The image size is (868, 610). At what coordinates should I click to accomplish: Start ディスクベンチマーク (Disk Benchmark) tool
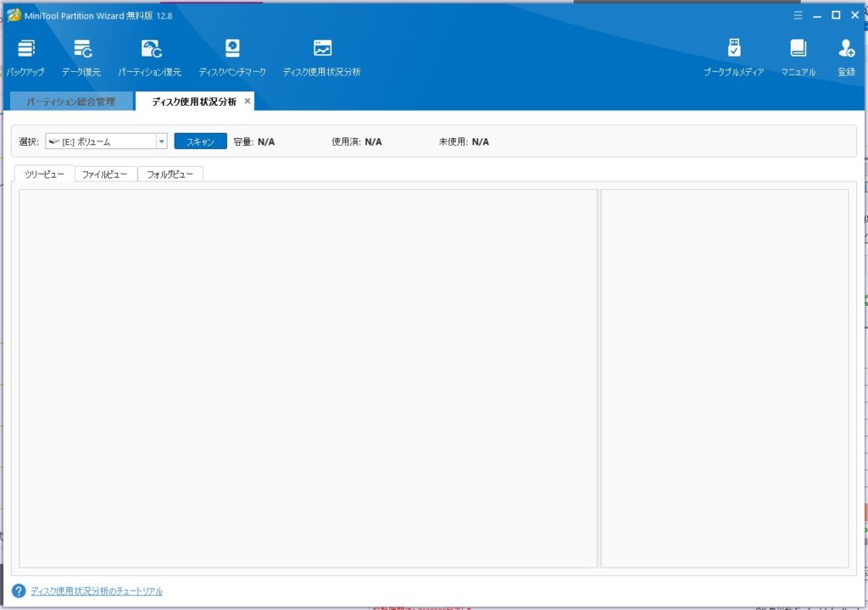point(232,49)
